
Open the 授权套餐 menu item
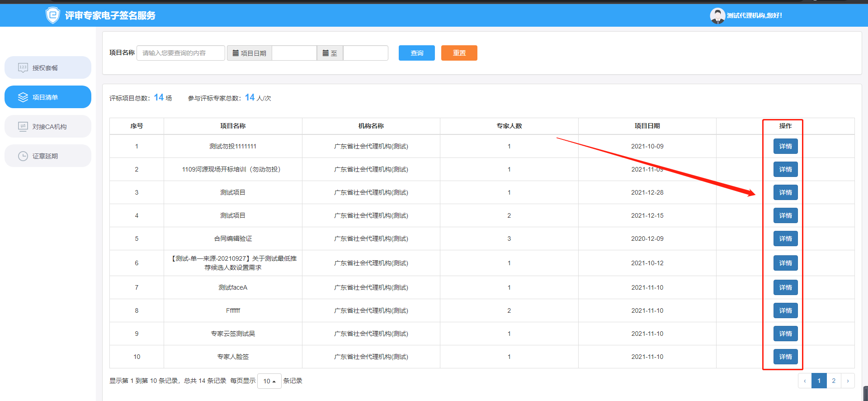tap(48, 67)
